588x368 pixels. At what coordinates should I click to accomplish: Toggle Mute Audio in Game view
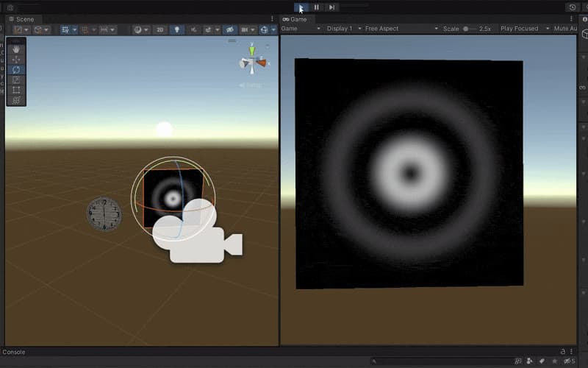(x=565, y=29)
